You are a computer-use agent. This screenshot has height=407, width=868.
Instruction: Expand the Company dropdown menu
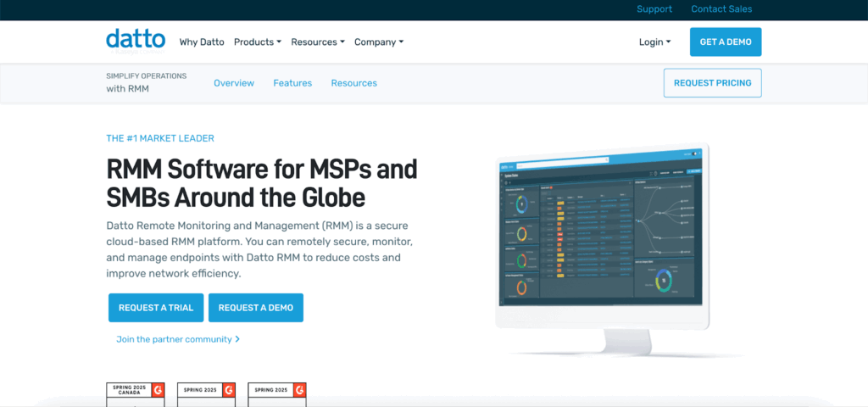(379, 42)
